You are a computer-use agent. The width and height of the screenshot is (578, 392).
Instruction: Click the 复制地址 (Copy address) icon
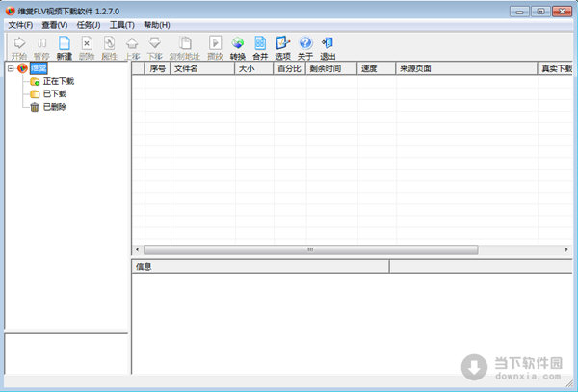click(185, 47)
